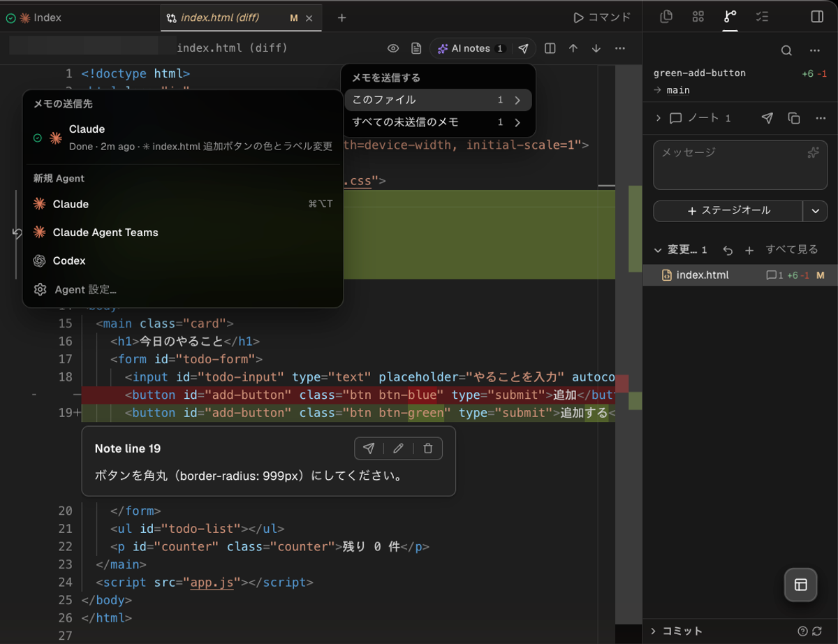This screenshot has height=644, width=838.
Task: Search in source control panel
Action: click(x=786, y=50)
